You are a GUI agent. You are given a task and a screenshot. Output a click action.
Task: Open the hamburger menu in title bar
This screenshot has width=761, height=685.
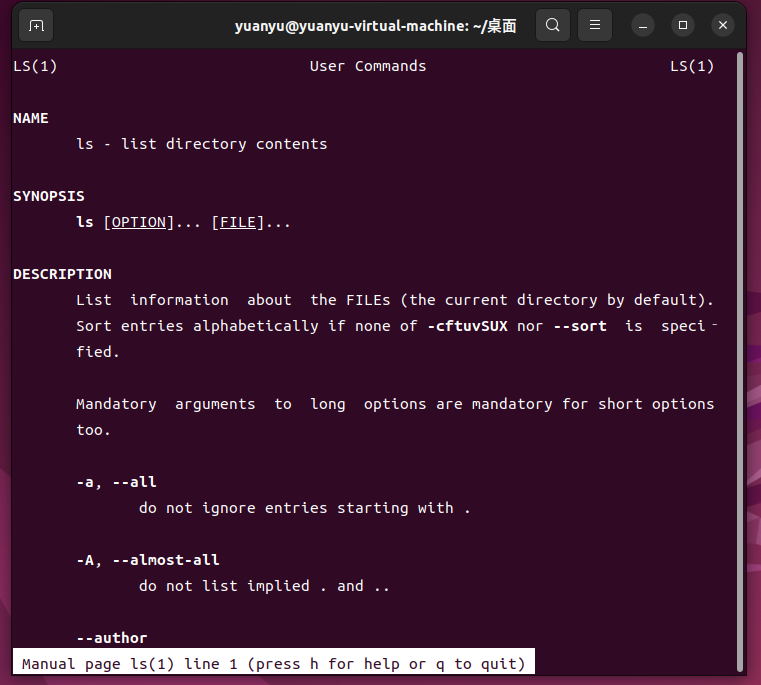pyautogui.click(x=595, y=25)
